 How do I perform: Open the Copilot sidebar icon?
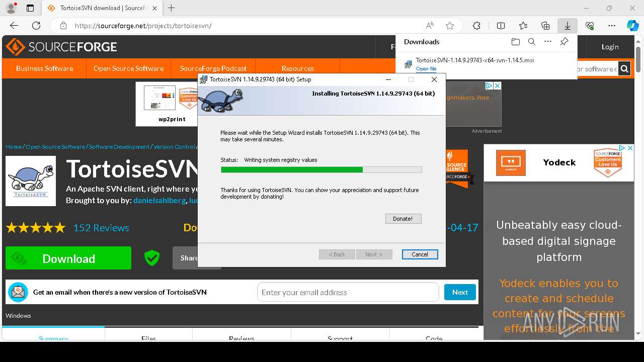632,26
